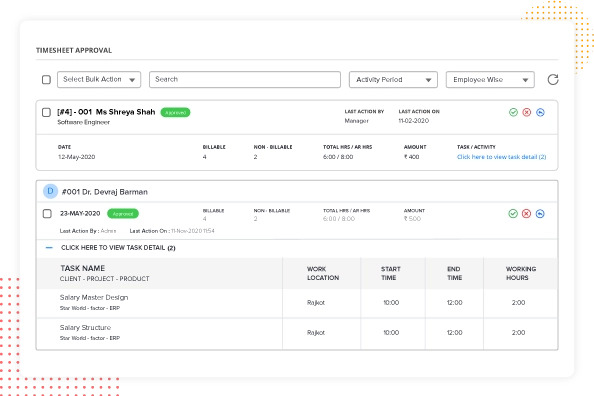The image size is (594, 396).
Task: Click '#001 Dr. Devraj Barman' heading
Action: click(105, 192)
